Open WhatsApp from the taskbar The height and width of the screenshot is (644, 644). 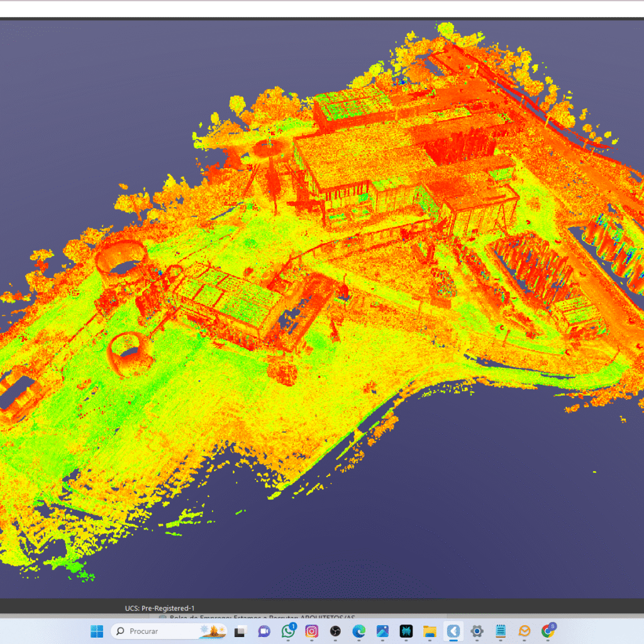tap(288, 631)
